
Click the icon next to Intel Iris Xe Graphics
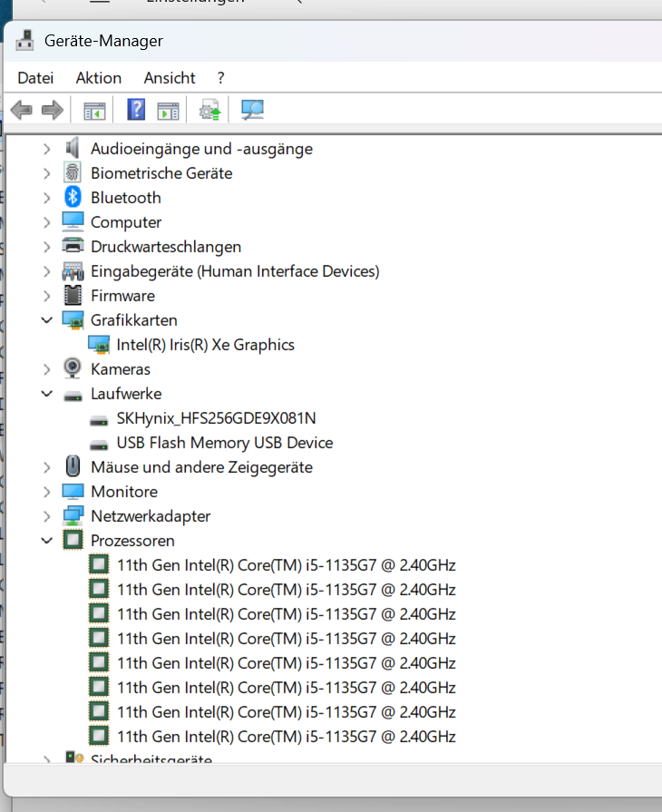click(x=99, y=345)
